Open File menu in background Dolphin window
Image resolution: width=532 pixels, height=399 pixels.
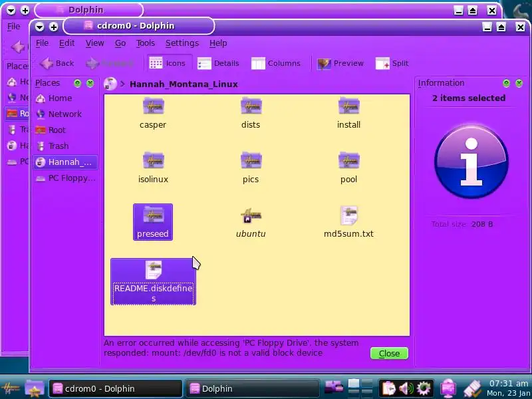(13, 27)
